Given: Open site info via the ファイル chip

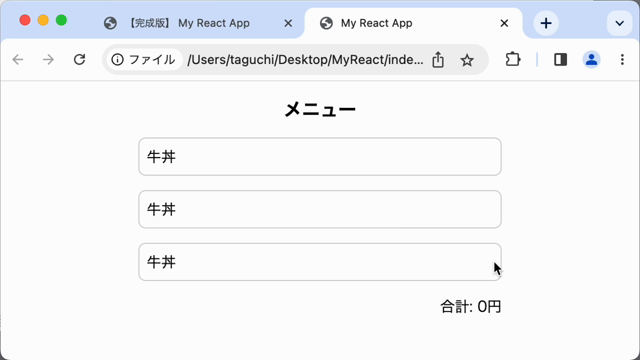Looking at the screenshot, I should click(x=144, y=60).
